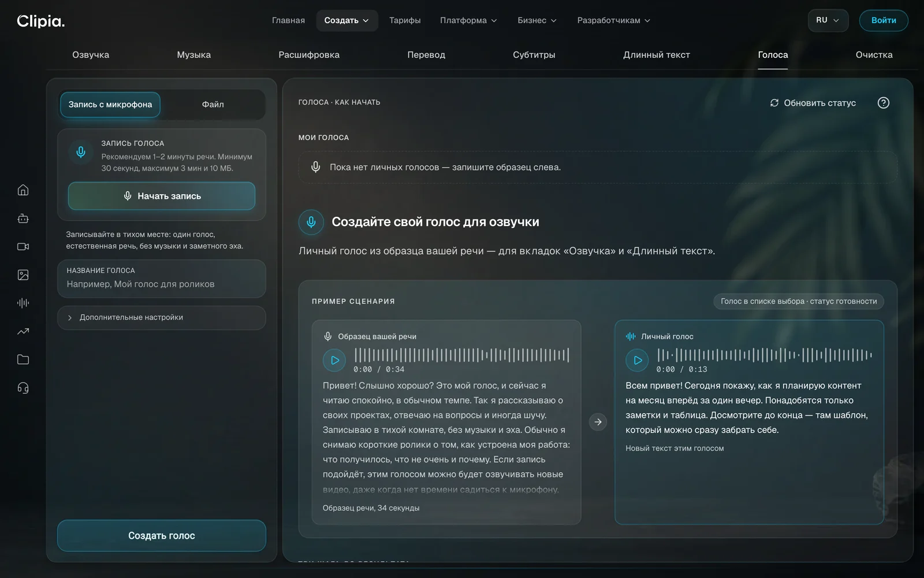Open the robot icon in left sidebar
The image size is (924, 578).
pos(23,218)
